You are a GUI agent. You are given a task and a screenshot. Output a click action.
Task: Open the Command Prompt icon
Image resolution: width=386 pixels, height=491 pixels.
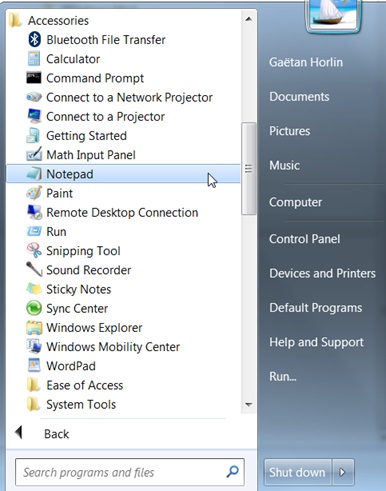pos(34,78)
